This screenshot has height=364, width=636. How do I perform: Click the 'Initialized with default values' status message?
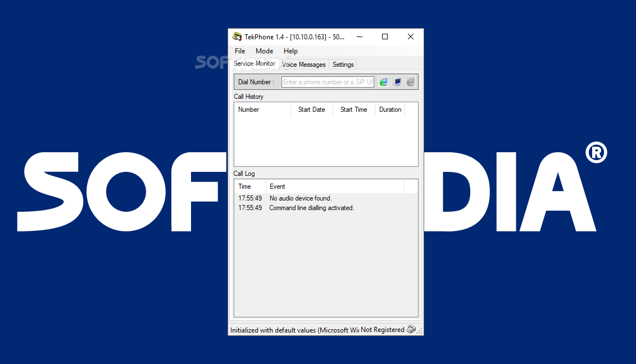294,330
